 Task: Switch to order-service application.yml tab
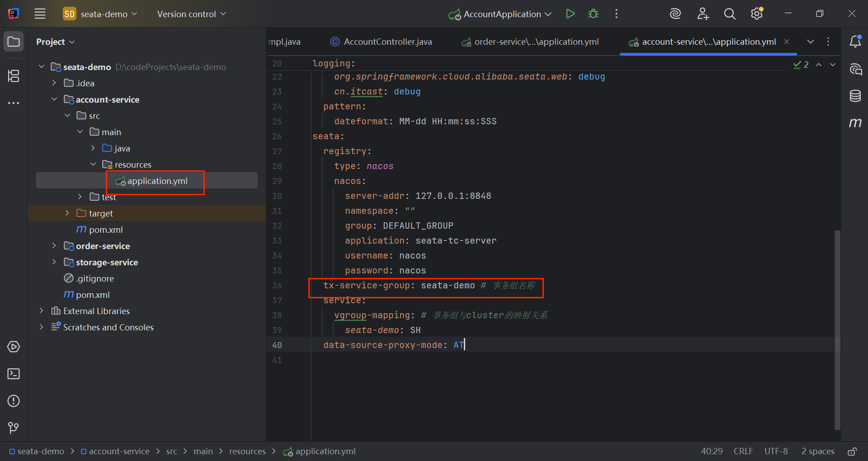530,42
